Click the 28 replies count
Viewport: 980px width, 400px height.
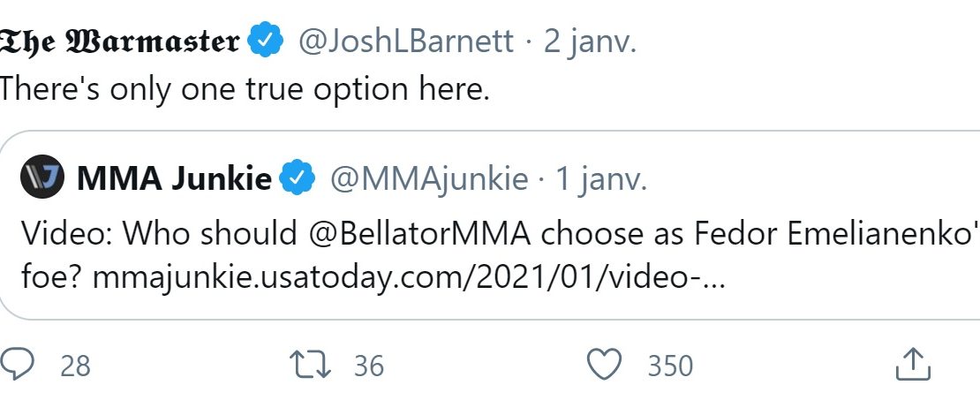click(x=75, y=366)
